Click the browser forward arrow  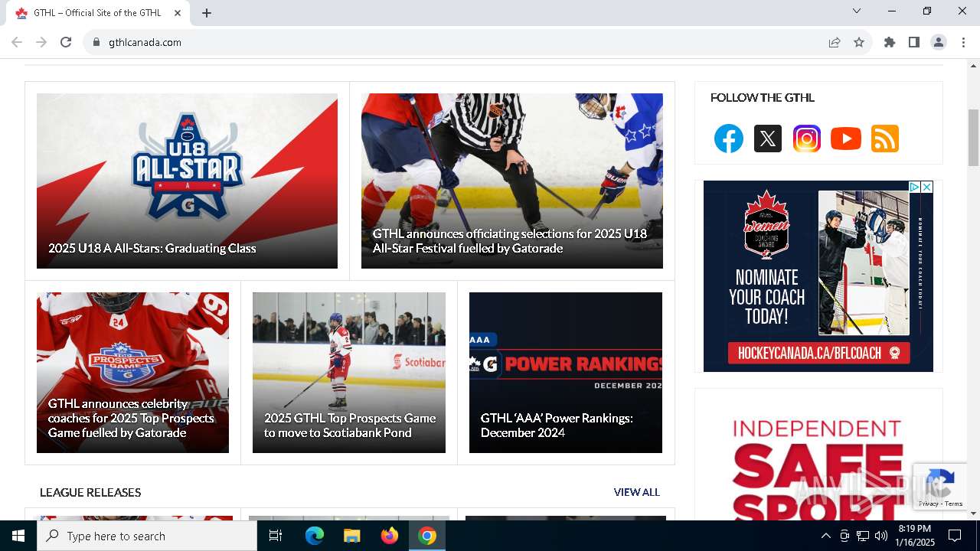tap(41, 42)
